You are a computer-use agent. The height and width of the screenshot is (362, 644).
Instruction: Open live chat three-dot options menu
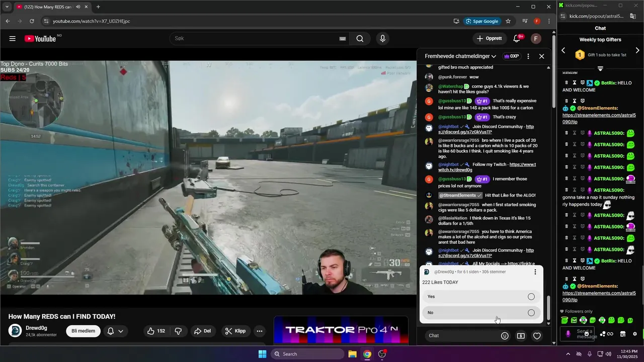528,56
